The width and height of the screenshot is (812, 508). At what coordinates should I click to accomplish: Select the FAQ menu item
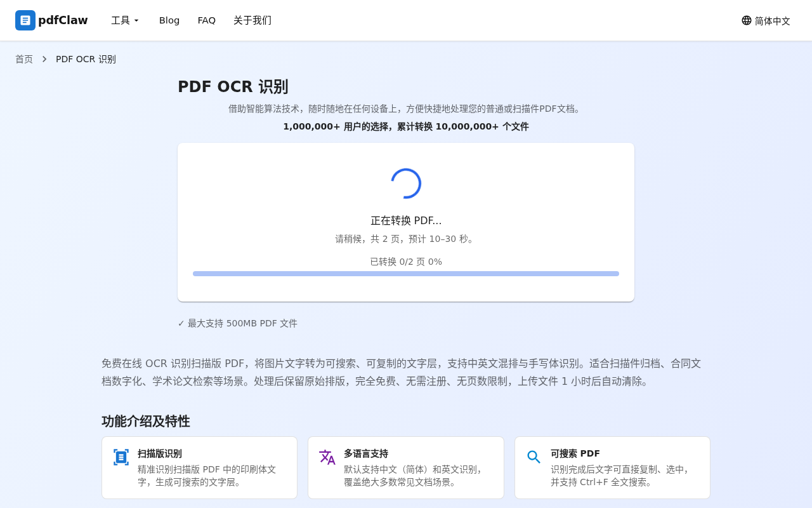coord(207,20)
